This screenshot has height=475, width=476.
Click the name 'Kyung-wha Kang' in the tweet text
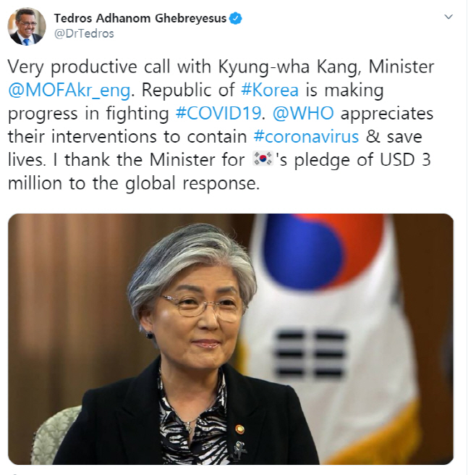click(x=289, y=67)
